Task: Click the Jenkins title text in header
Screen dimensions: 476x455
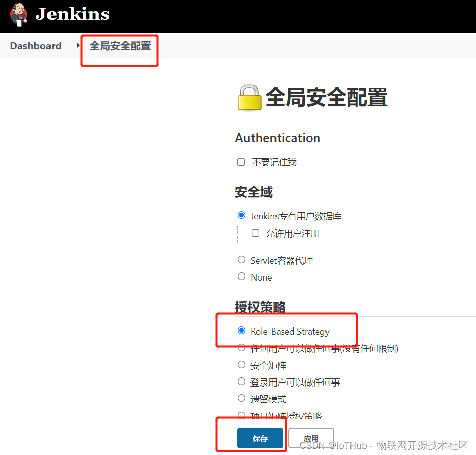Action: (x=72, y=14)
